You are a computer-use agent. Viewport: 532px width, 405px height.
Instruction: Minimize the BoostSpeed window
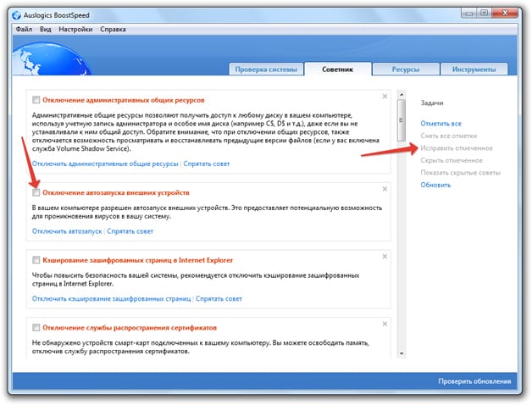(469, 14)
